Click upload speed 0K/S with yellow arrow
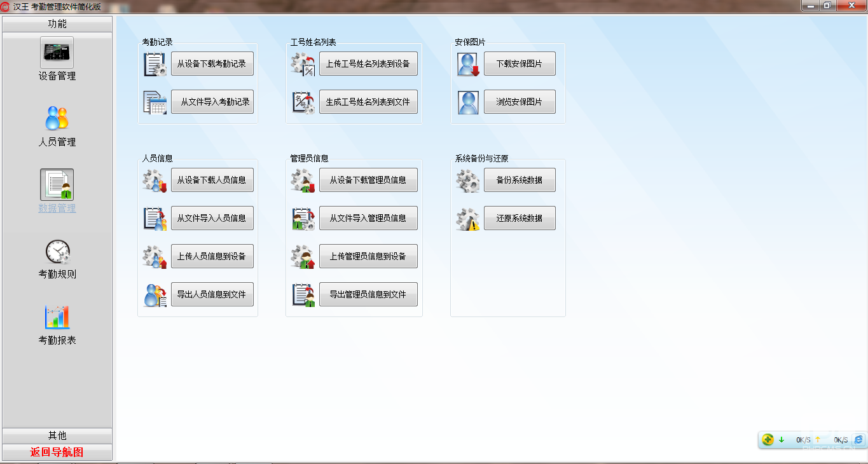The image size is (868, 464). point(832,440)
